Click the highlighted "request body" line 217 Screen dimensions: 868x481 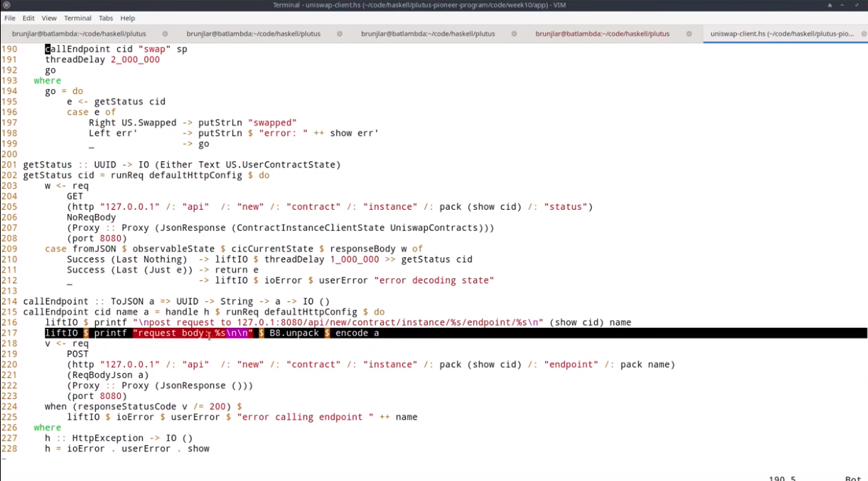(212, 333)
